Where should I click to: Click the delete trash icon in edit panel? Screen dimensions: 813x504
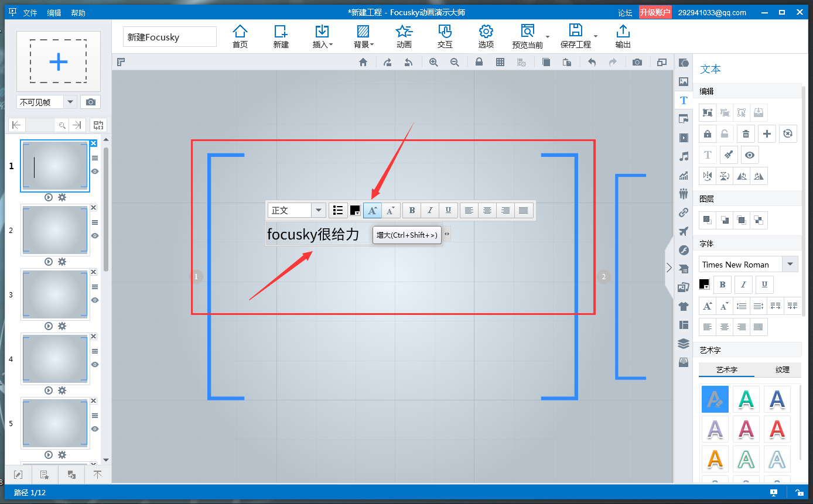pyautogui.click(x=746, y=133)
